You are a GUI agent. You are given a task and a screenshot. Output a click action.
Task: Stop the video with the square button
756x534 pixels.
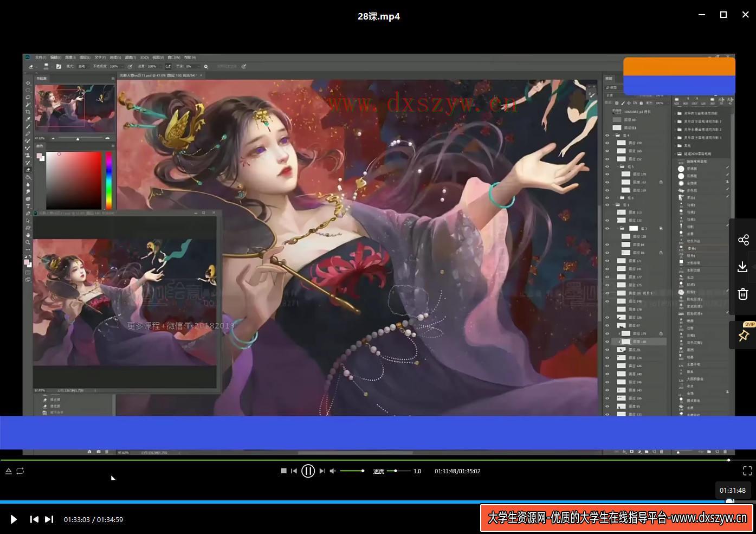click(283, 471)
